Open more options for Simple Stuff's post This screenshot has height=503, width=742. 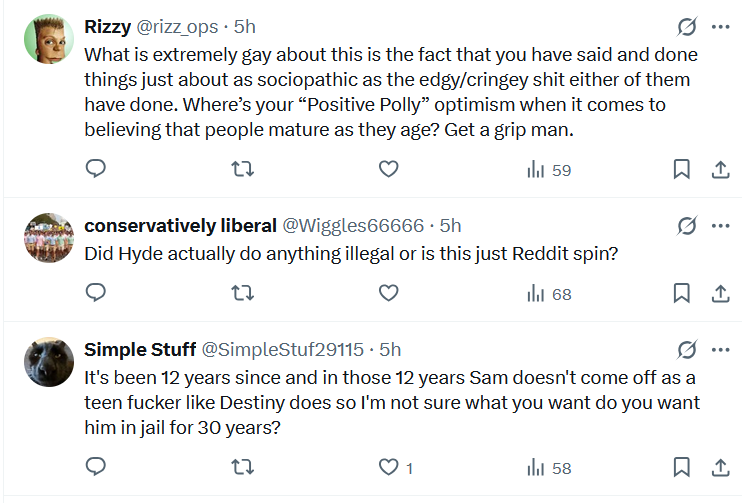720,350
